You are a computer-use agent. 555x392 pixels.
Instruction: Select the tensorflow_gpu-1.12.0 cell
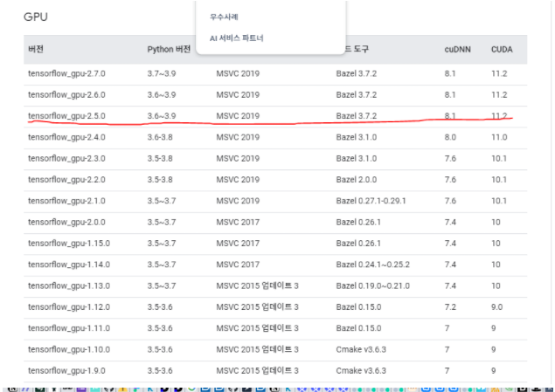pos(69,307)
